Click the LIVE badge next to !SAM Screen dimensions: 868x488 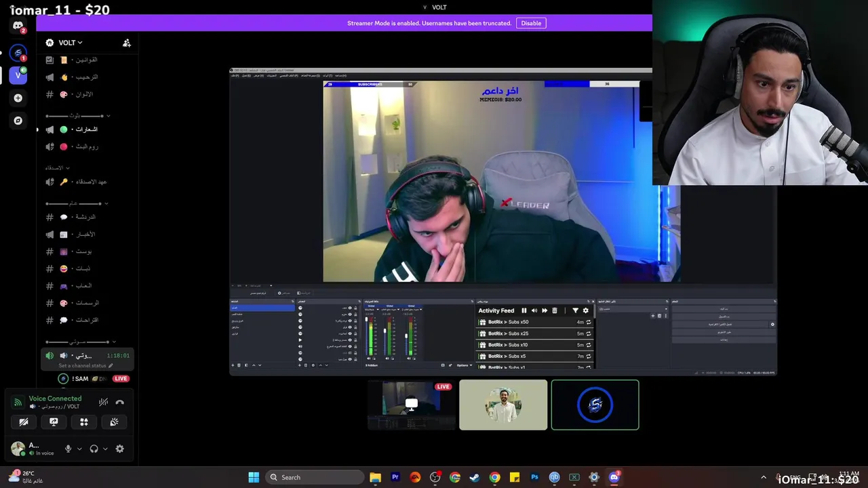tap(121, 379)
